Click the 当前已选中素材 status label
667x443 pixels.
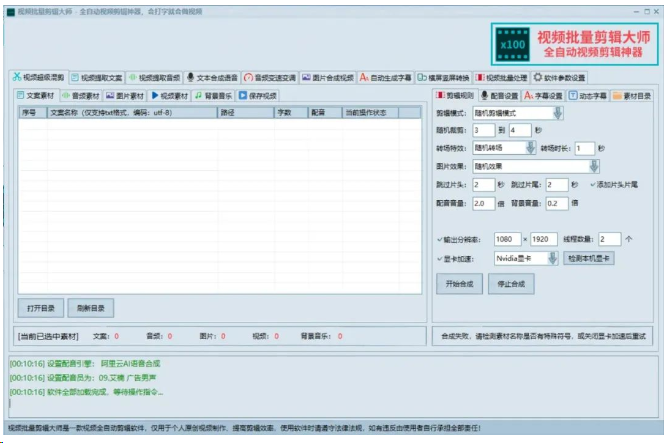click(x=48, y=336)
